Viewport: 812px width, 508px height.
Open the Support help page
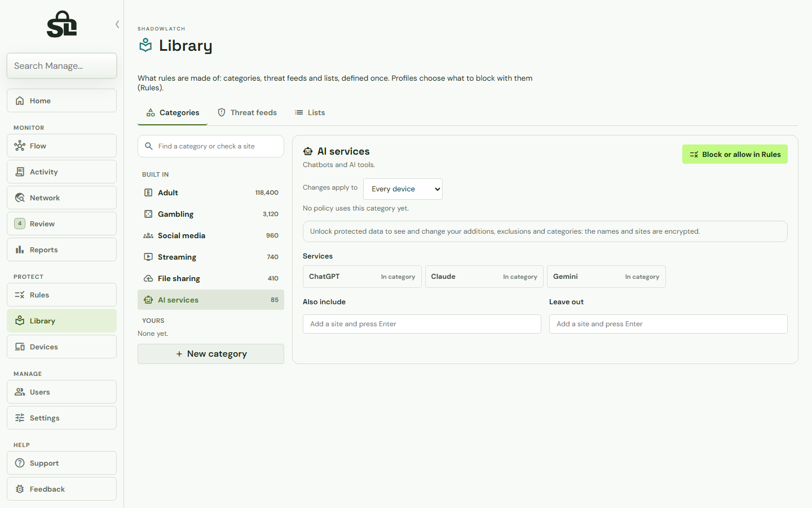[x=61, y=463]
